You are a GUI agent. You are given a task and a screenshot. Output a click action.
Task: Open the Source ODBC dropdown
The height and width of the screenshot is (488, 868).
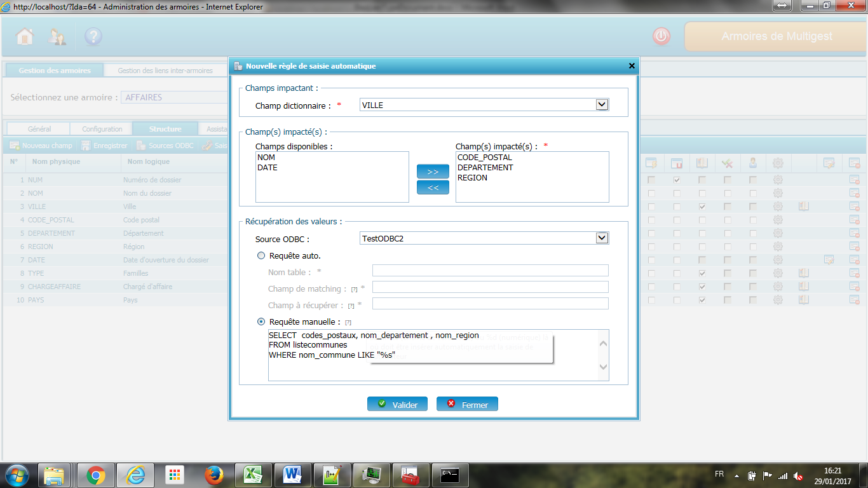(x=602, y=238)
